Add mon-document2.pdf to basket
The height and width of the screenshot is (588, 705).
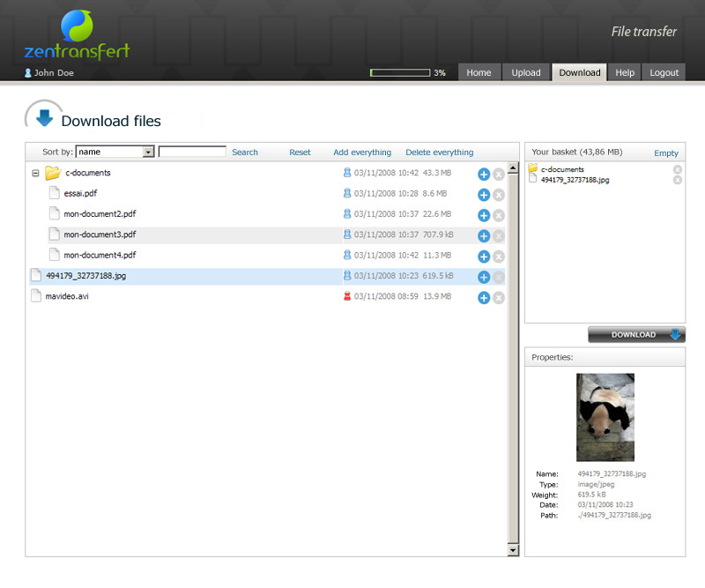coord(484,215)
